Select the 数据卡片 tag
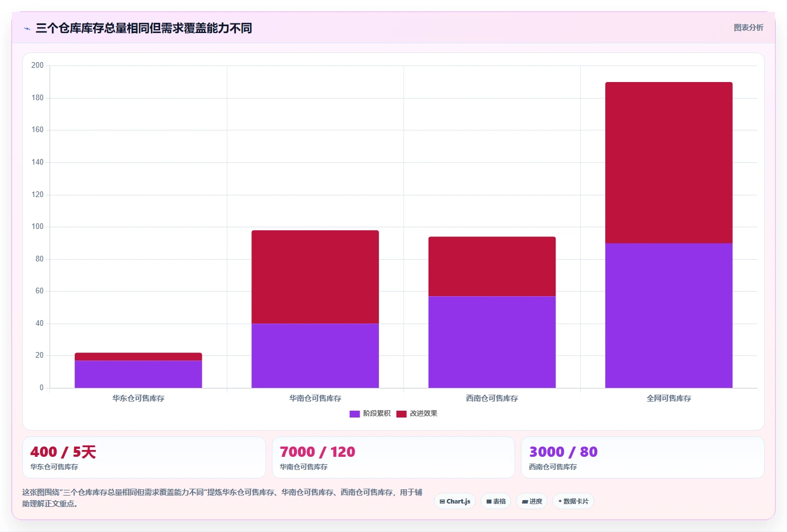787x532 pixels. tap(573, 501)
